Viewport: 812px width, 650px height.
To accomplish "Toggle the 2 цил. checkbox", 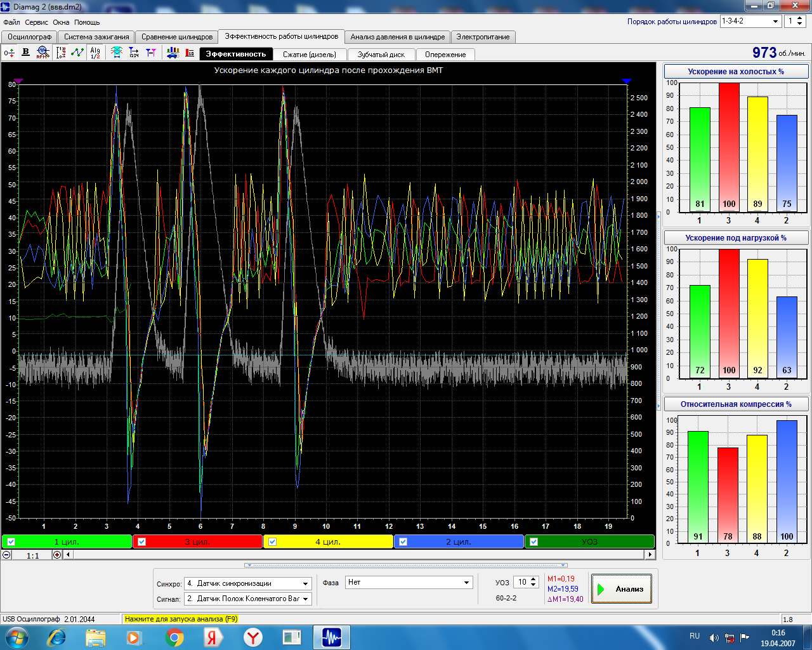I will (x=403, y=542).
